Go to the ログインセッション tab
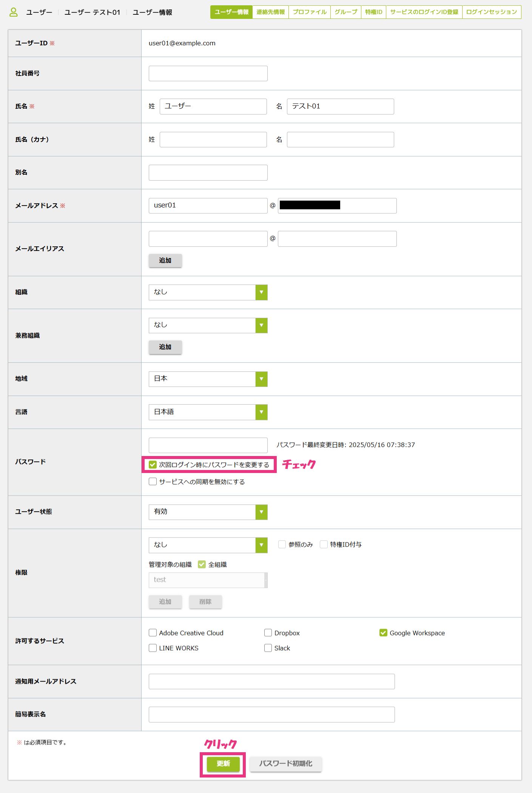Image resolution: width=532 pixels, height=793 pixels. (x=491, y=12)
